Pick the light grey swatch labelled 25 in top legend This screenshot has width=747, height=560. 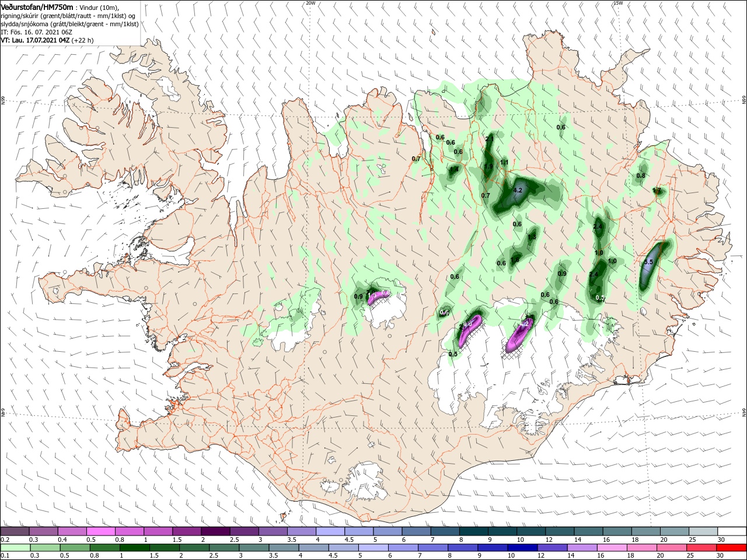pyautogui.click(x=703, y=531)
